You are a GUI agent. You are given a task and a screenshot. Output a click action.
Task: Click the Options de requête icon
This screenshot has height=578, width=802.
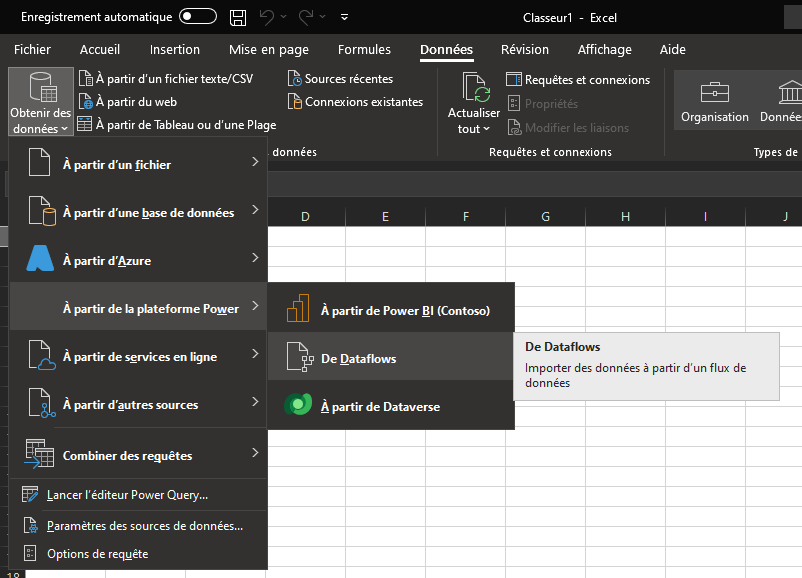[30, 553]
